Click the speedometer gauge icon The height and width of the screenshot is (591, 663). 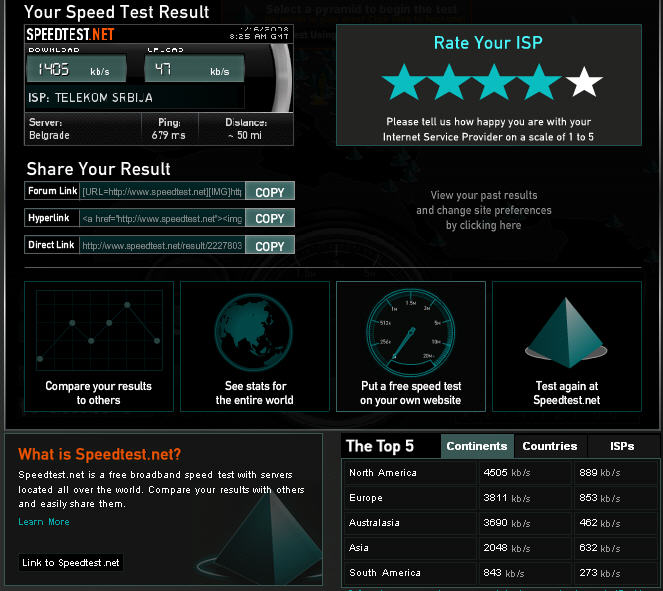pyautogui.click(x=411, y=332)
